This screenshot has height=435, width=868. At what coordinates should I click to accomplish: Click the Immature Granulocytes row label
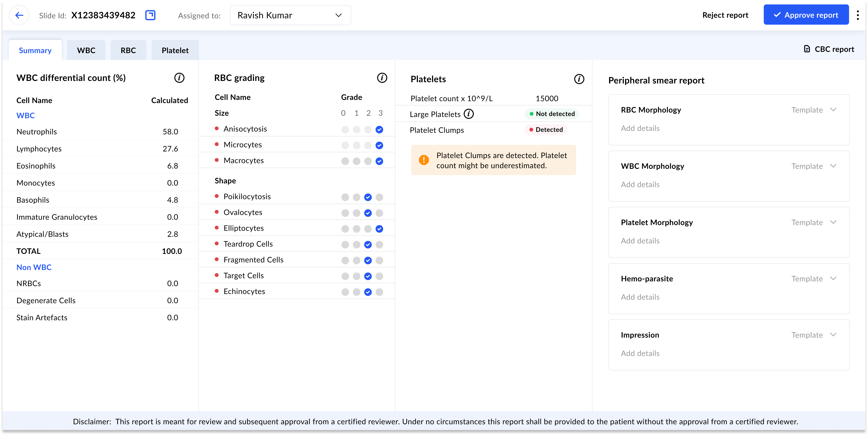click(57, 217)
